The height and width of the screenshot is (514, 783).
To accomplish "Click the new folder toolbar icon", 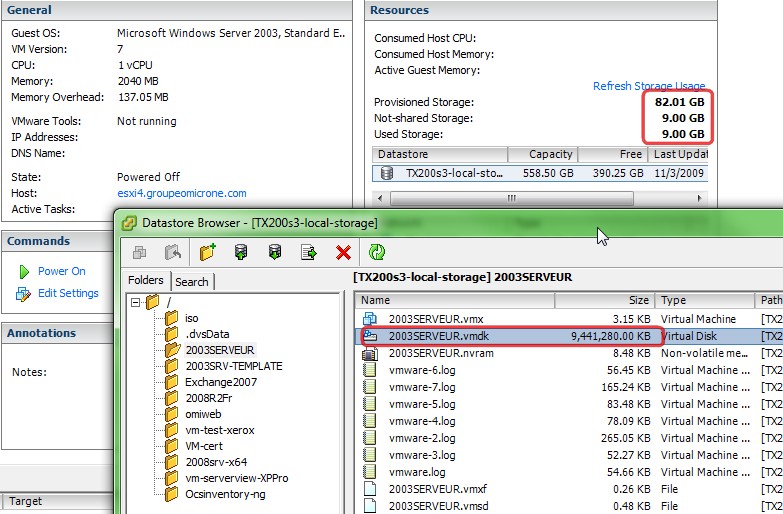I will (x=207, y=253).
